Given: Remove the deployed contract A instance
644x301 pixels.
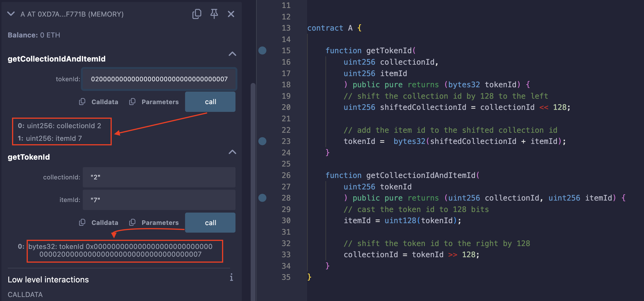Looking at the screenshot, I should tap(231, 14).
